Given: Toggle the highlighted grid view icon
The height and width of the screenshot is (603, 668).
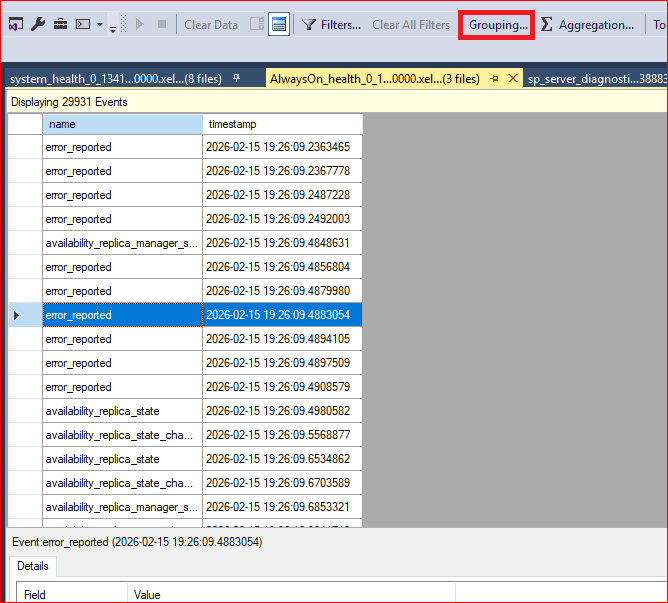Looking at the screenshot, I should tap(279, 24).
